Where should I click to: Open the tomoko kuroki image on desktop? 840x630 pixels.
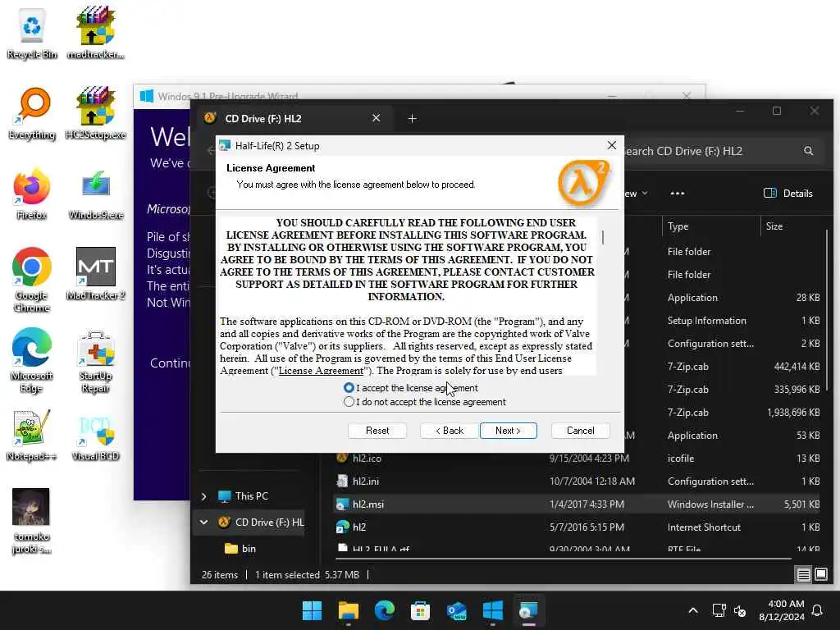pos(32,521)
